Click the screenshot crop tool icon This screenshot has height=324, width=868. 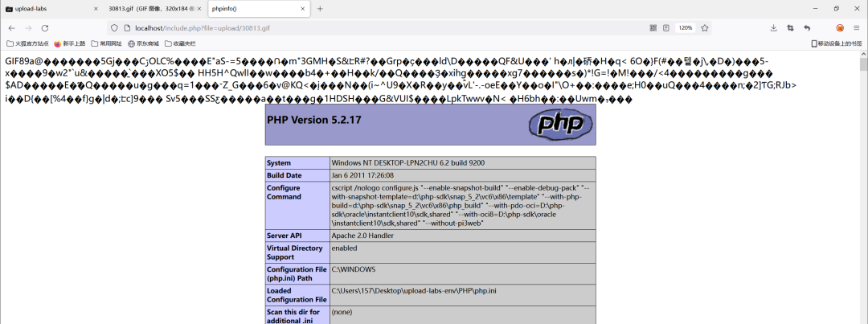(x=790, y=27)
